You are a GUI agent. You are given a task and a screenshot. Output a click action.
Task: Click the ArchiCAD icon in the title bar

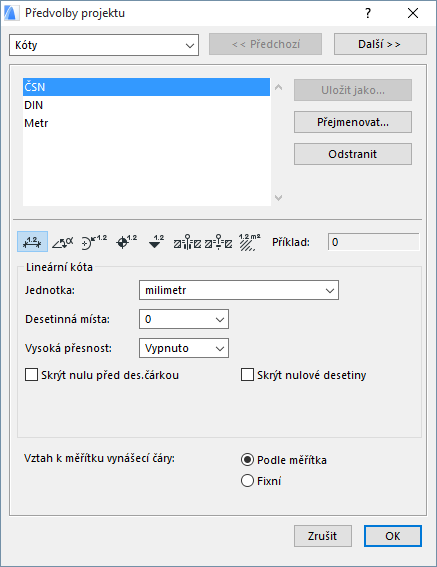(x=11, y=13)
